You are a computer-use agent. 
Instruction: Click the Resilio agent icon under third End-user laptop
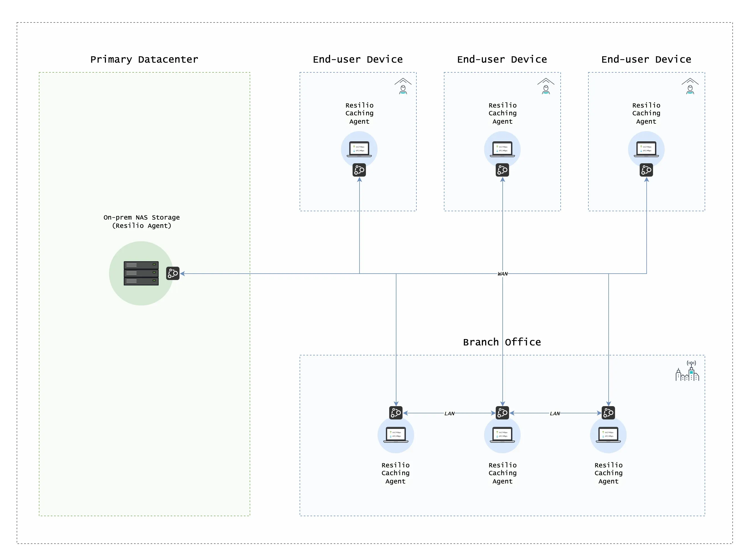tap(646, 170)
